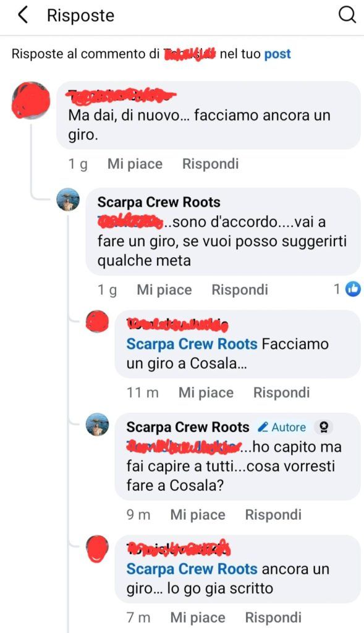Like the 'Facciamo un giro a Cosala' reply
Viewport: 364px width, 633px height.
(206, 393)
